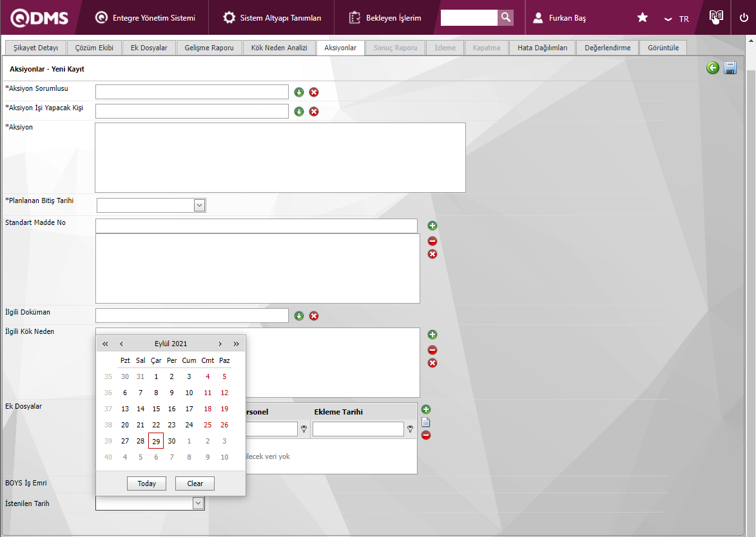Open Planlanan Bitiş Tarihi date dropdown
Screen dimensions: 756x537
tap(199, 205)
